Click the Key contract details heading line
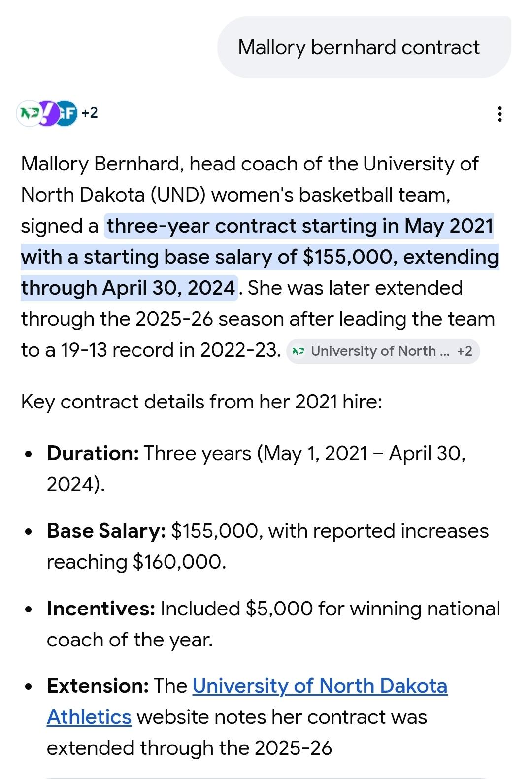Screen dimensions: 532x779 201,402
